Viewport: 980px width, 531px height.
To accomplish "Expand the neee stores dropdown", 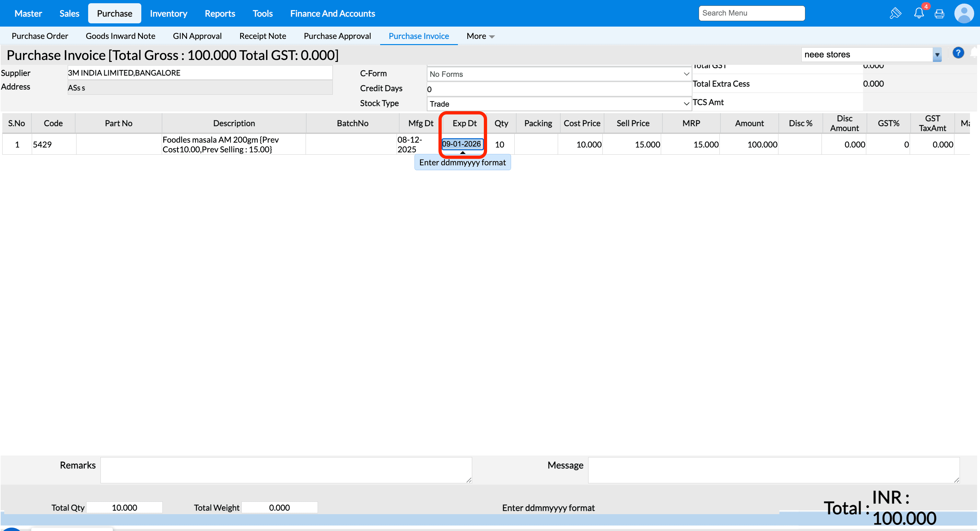I will coord(937,55).
